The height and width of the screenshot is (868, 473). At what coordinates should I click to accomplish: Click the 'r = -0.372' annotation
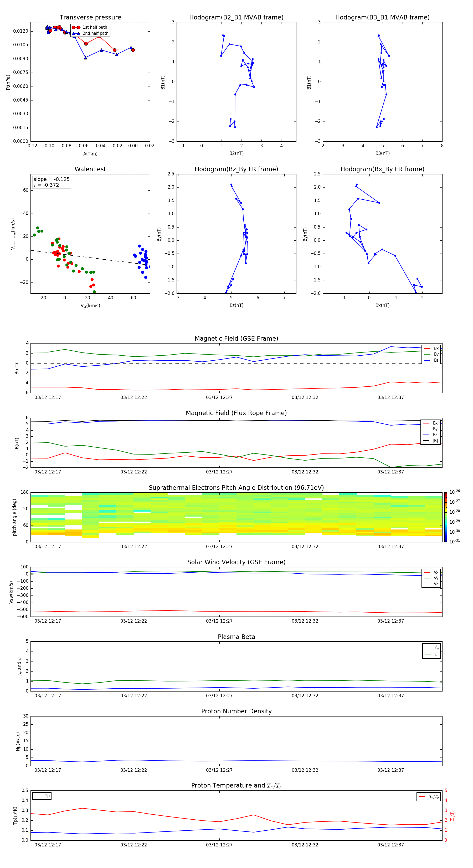46,185
